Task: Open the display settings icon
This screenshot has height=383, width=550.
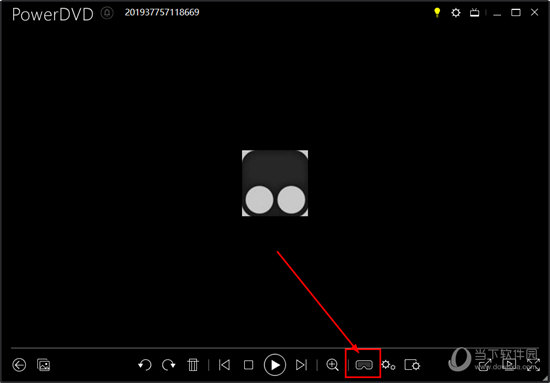Action: pos(412,365)
